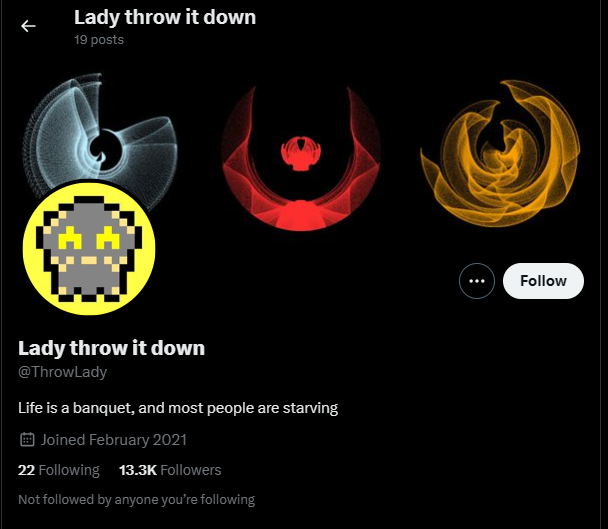Click the Followers label text
This screenshot has width=608, height=529.
point(191,470)
